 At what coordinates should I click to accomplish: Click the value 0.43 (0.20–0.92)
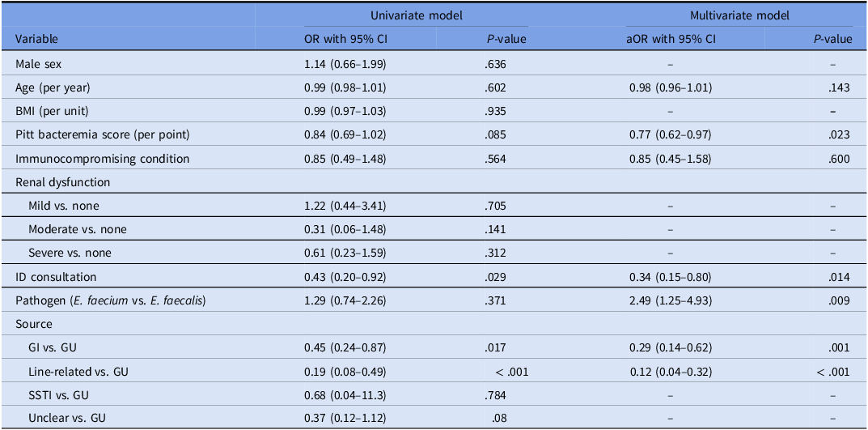(x=345, y=276)
